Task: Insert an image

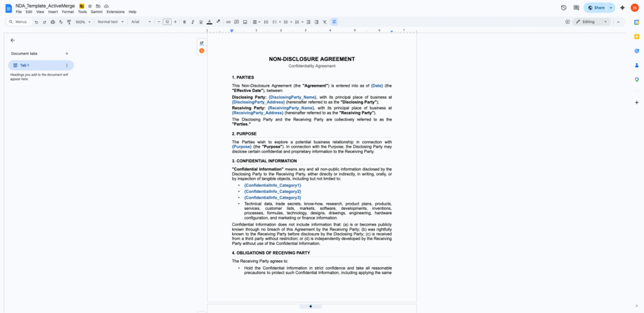Action: click(245, 22)
